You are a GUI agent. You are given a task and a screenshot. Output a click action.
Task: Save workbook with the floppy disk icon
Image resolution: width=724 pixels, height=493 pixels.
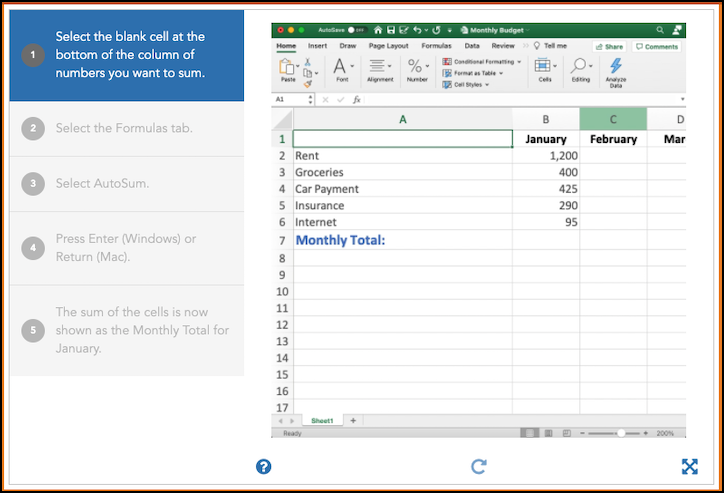tap(391, 30)
